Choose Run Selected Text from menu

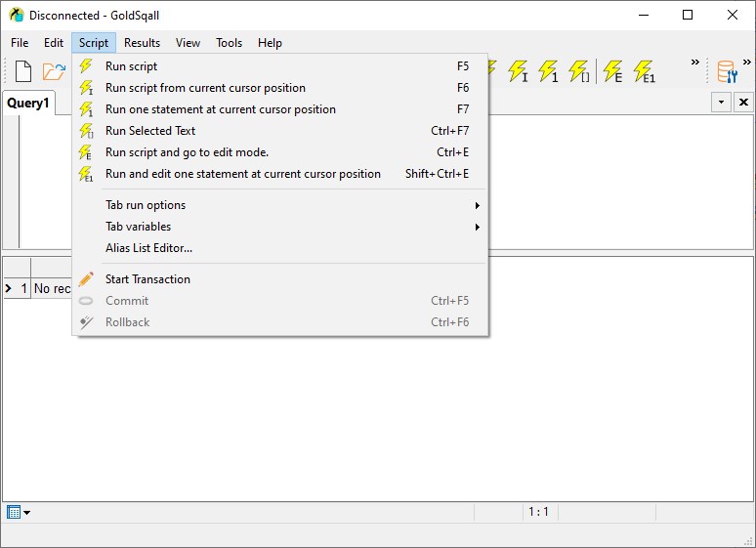coord(280,131)
